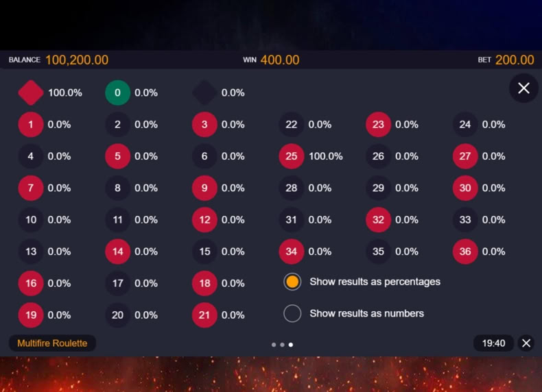Click the black number 17 circle
Screen dimensions: 542x392
click(x=117, y=283)
